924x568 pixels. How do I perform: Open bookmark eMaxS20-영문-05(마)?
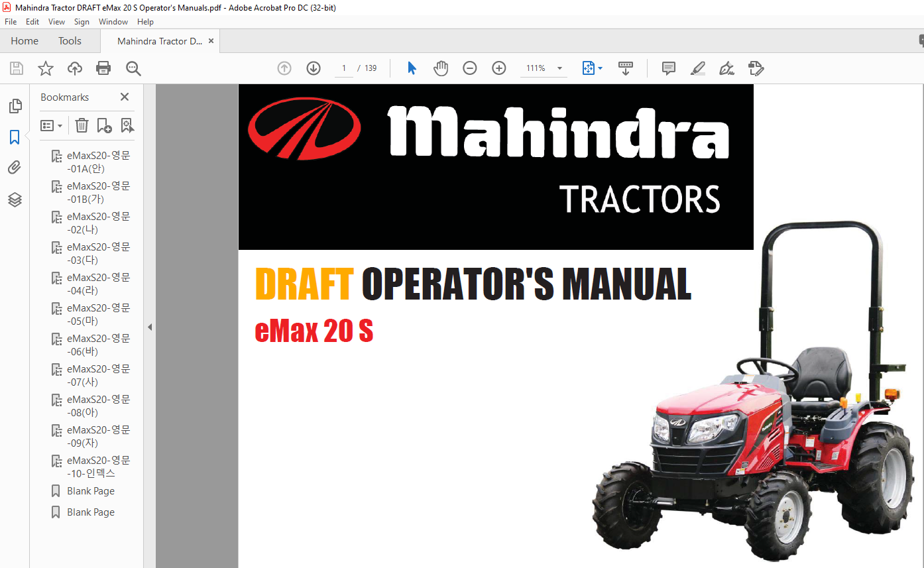(x=99, y=315)
